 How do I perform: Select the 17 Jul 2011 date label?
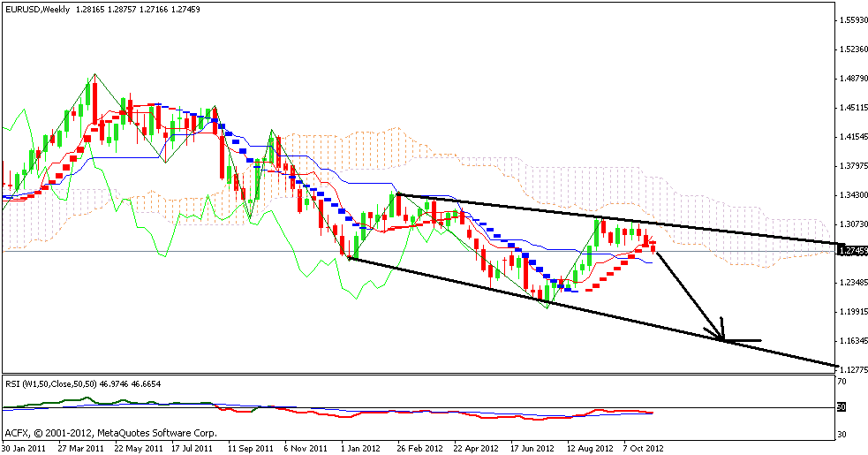pos(192,448)
